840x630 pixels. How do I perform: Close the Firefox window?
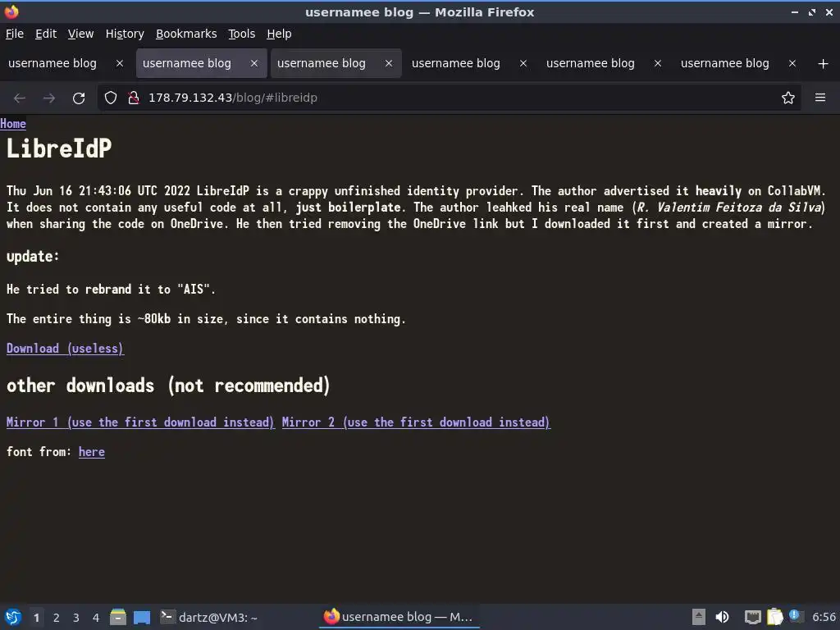(x=829, y=11)
